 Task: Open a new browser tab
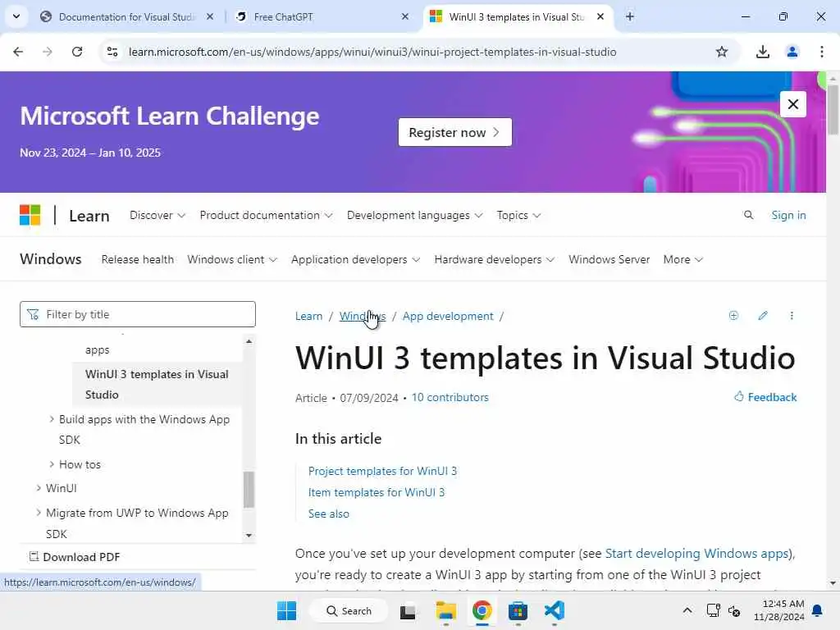pos(630,16)
